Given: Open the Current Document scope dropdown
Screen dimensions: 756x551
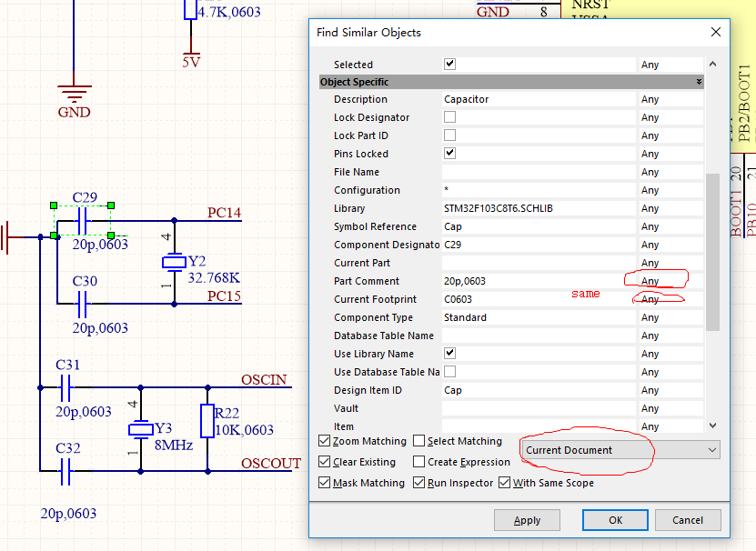Looking at the screenshot, I should click(x=621, y=450).
